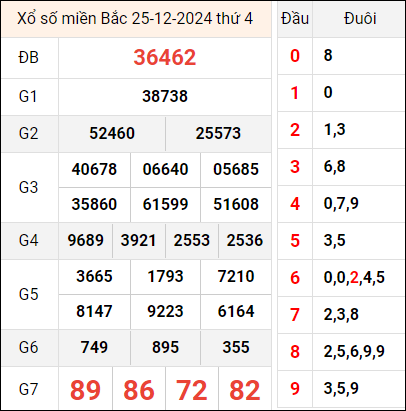Select the G7 row label
This screenshot has height=411, width=406.
29,389
